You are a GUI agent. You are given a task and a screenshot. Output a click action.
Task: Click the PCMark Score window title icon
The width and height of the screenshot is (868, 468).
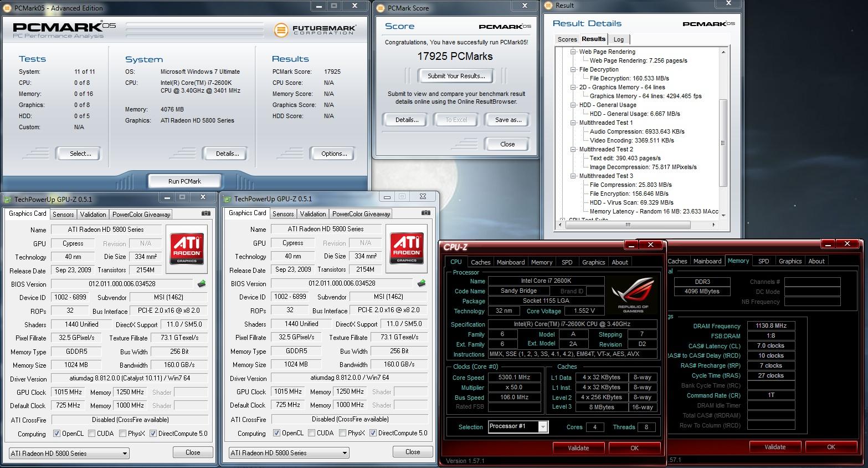pyautogui.click(x=381, y=8)
